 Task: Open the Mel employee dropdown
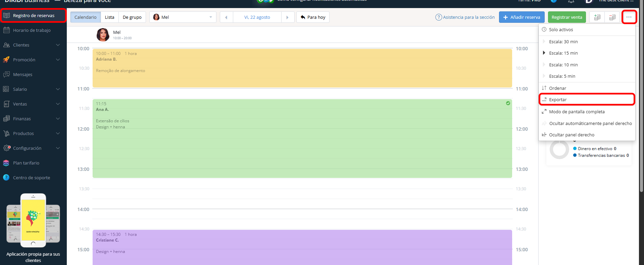pyautogui.click(x=182, y=17)
